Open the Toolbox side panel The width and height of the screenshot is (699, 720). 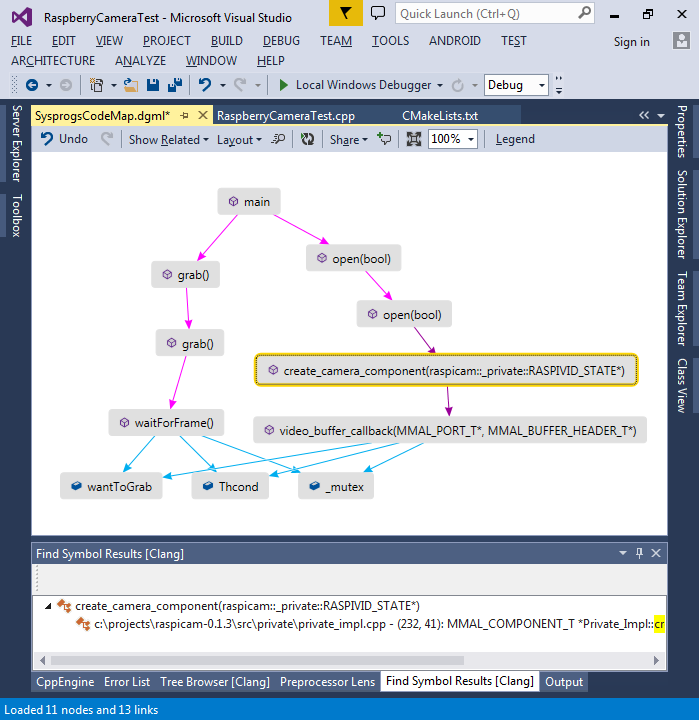[x=17, y=215]
